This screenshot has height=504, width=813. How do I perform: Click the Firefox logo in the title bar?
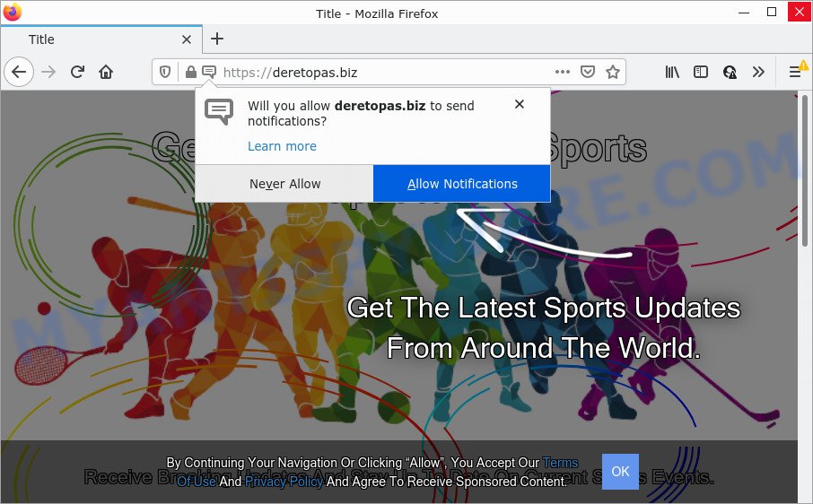(13, 12)
